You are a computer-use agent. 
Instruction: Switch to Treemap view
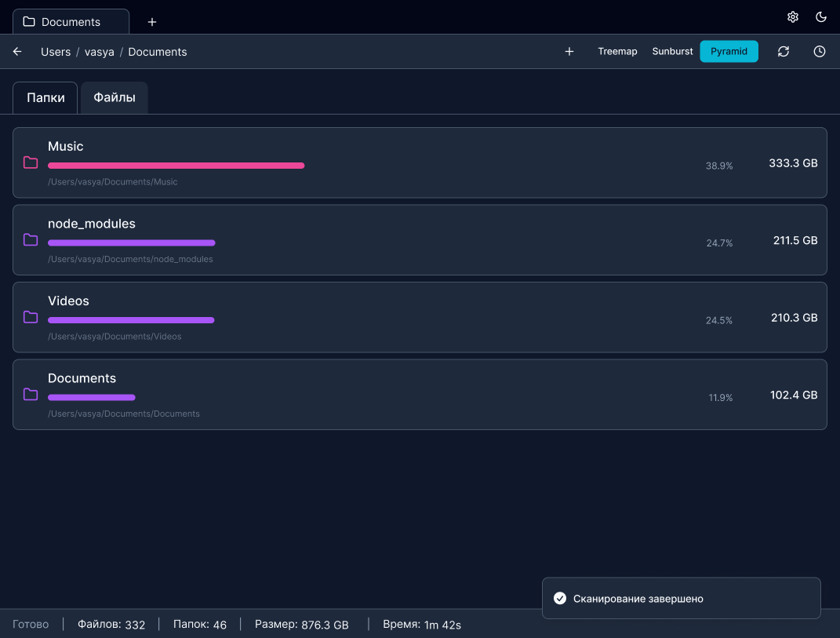point(617,52)
